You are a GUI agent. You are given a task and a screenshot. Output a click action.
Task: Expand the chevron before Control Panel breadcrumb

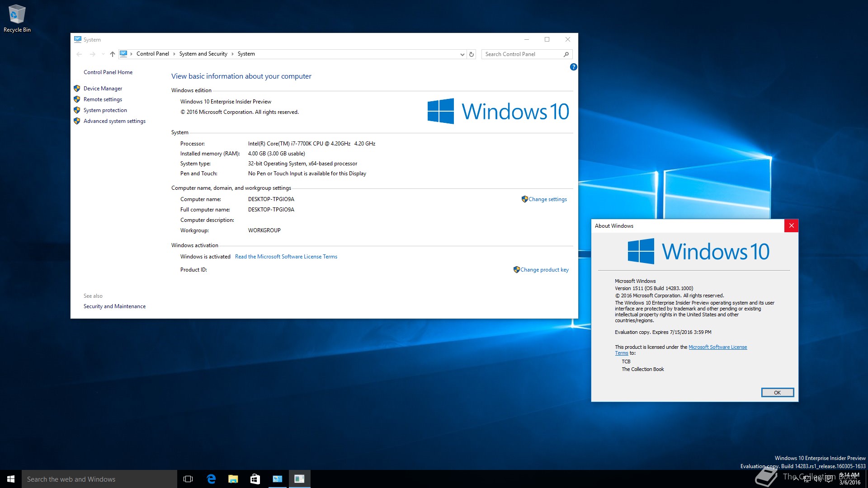[x=131, y=54]
